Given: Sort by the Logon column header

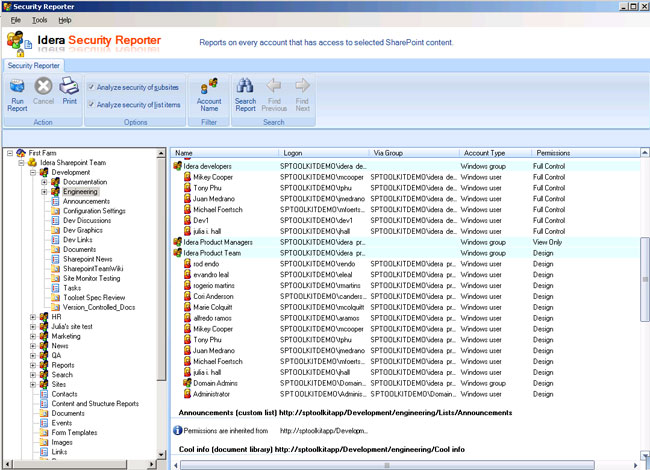Looking at the screenshot, I should point(323,153).
